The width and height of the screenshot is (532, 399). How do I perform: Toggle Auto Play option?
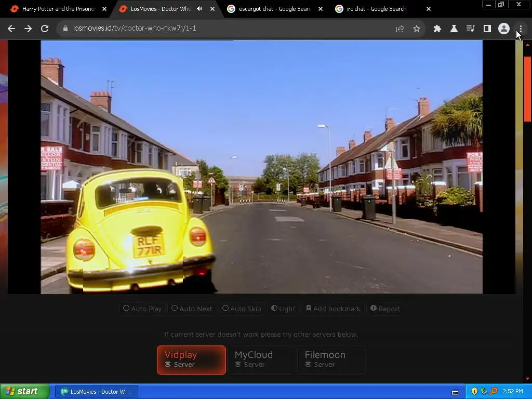[x=142, y=309]
